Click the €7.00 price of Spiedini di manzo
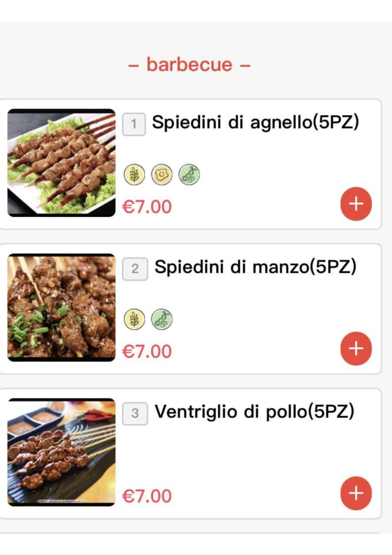 (x=147, y=351)
